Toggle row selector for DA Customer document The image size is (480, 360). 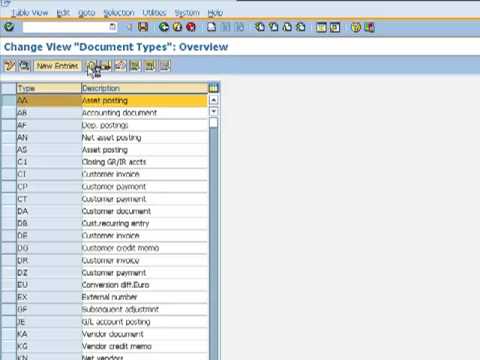tap(8, 211)
